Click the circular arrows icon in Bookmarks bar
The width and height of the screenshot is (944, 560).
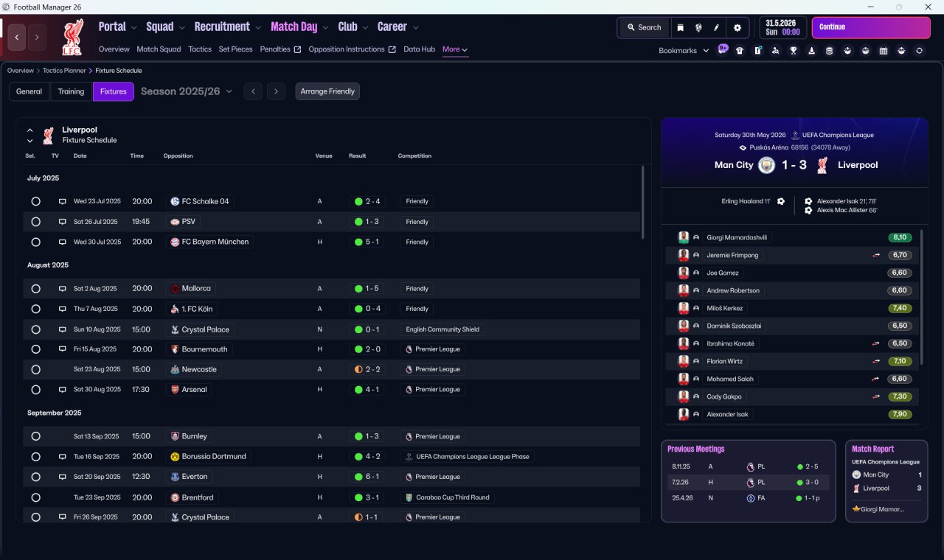coord(919,51)
